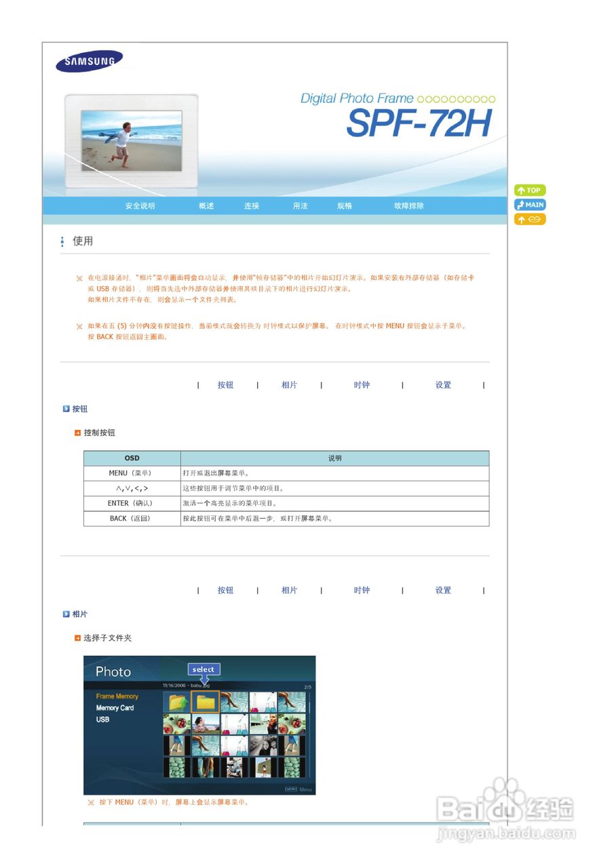The image size is (614, 868).
Task: Click the orange marker icon beside 选择子文件夹
Action: [76, 637]
